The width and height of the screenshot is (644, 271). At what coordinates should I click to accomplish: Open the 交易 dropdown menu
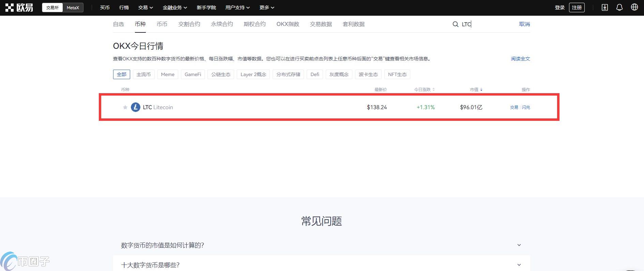145,8
